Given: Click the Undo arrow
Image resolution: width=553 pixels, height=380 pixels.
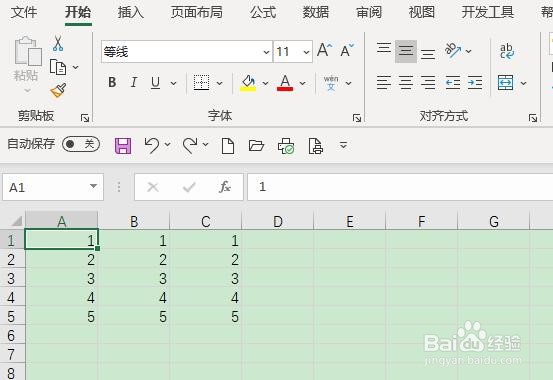Looking at the screenshot, I should tap(152, 145).
